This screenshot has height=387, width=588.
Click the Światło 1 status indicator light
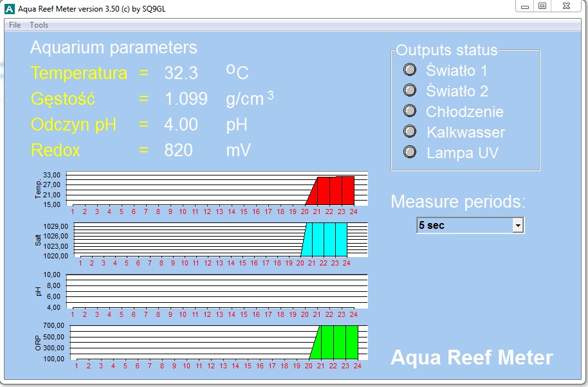coord(410,70)
